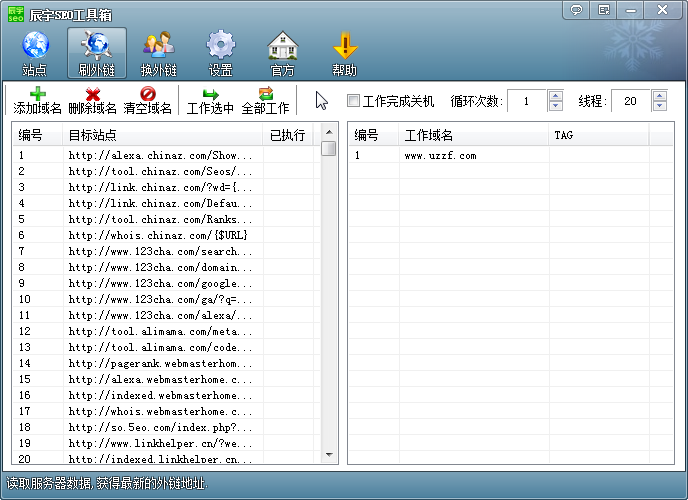Viewport: 688px width, 500px height.
Task: Click 添加域名 green plus button
Action: pos(37,100)
